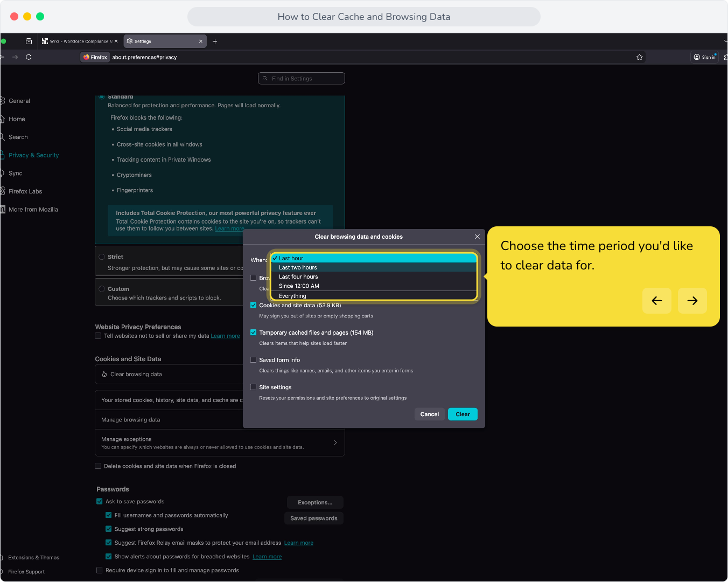Switch to the Wrkr Workforce Compliance tab
This screenshot has width=728, height=582.
tap(80, 41)
